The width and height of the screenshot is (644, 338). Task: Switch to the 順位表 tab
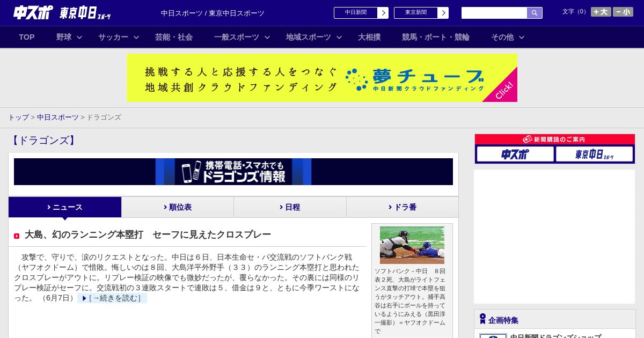178,207
